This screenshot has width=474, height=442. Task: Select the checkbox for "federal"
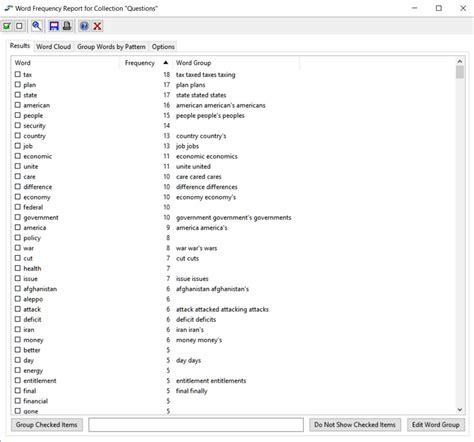point(18,207)
